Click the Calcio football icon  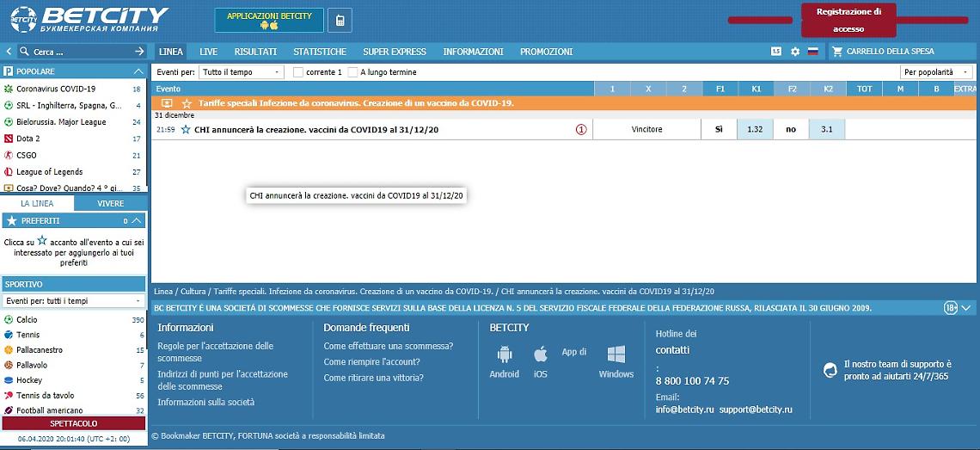tap(8, 320)
